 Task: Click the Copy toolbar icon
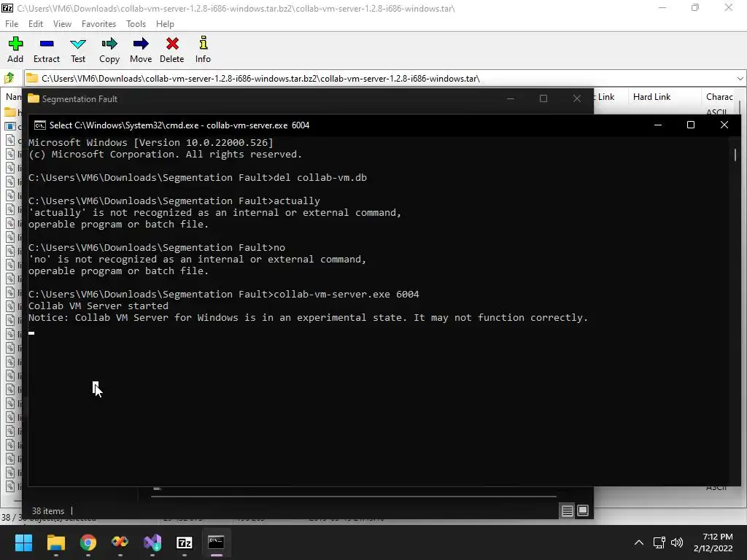click(x=109, y=50)
